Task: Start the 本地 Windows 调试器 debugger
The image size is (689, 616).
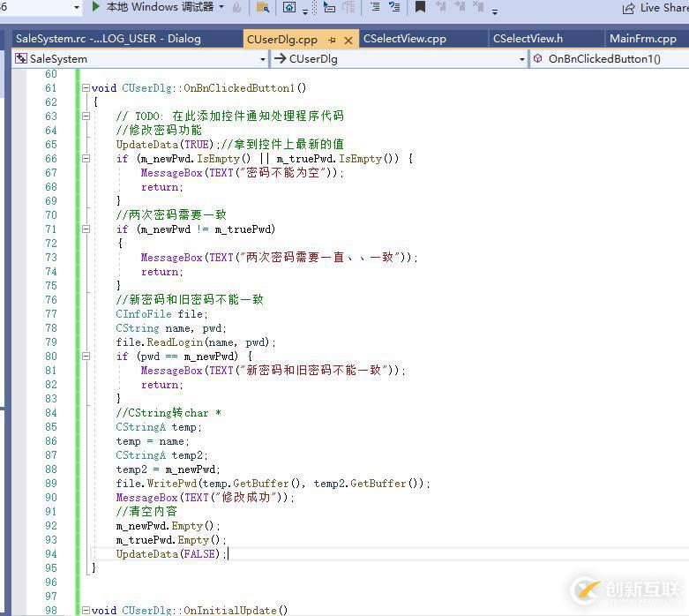Action: click(96, 7)
